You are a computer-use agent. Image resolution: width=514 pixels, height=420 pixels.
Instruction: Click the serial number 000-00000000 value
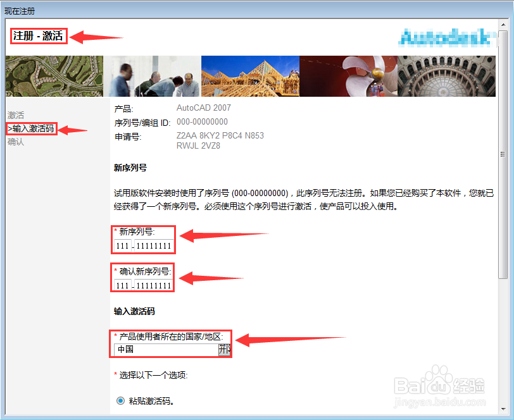tap(202, 122)
